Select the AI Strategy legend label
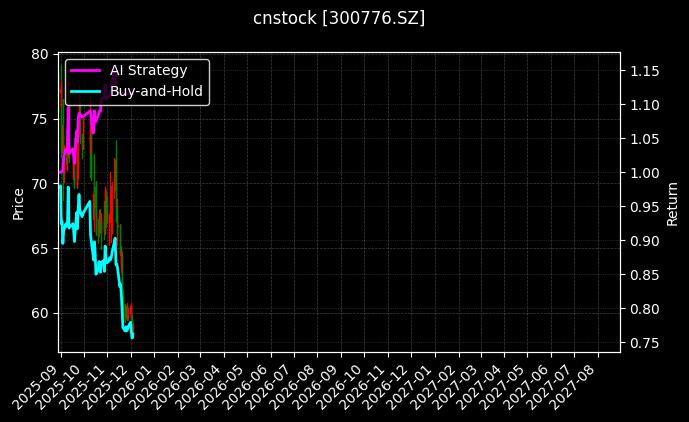Screen dimensions: 689x422 (x=148, y=70)
